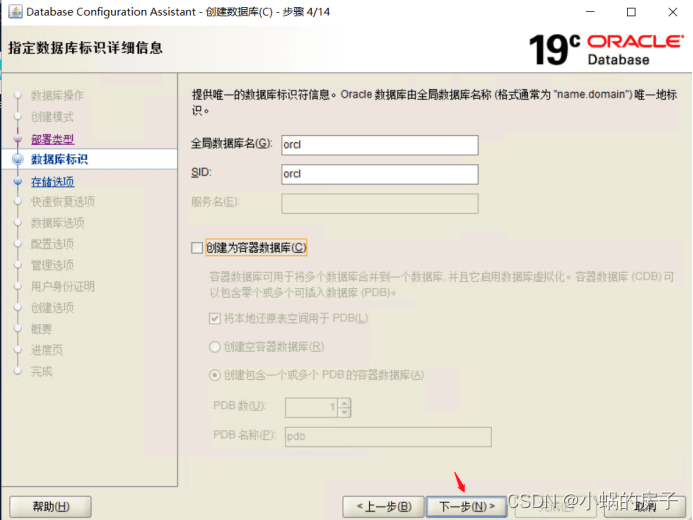Select '创建包含一个或多个 PDB 的容器数据库' radio

(215, 375)
